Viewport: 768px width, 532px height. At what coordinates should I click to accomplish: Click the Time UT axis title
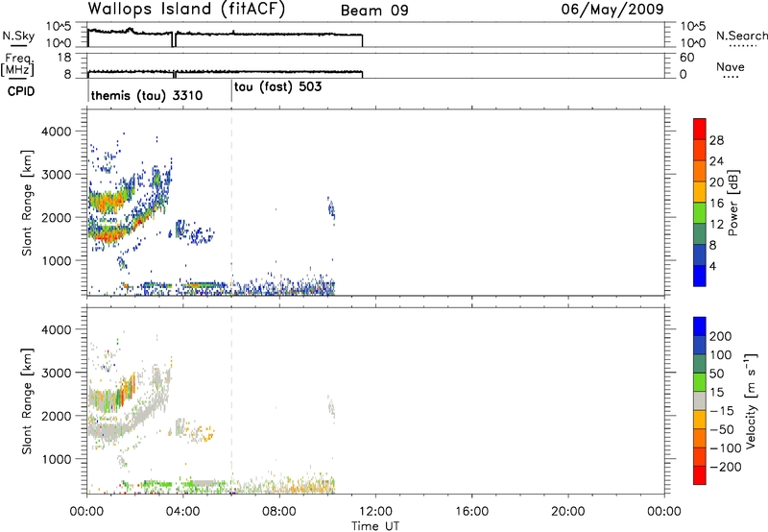pos(375,526)
